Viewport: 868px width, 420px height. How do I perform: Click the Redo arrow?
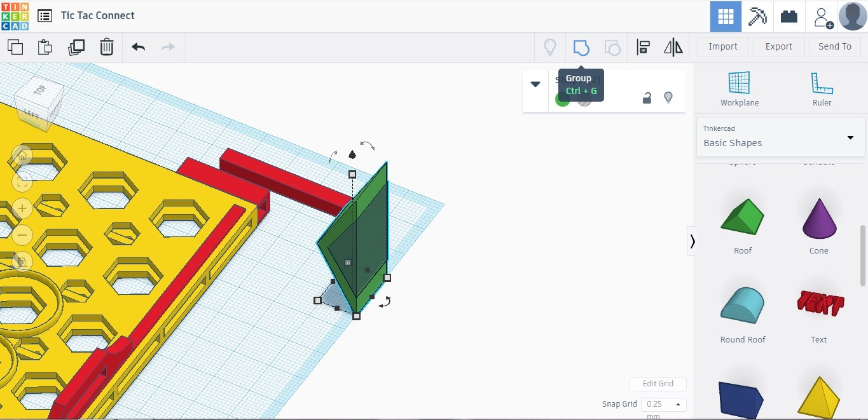tap(168, 47)
